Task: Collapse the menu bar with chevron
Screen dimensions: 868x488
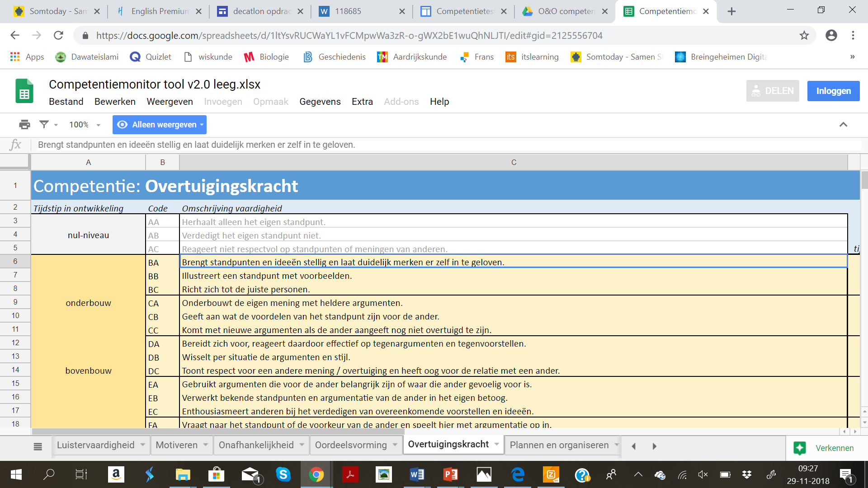Action: pyautogui.click(x=843, y=125)
